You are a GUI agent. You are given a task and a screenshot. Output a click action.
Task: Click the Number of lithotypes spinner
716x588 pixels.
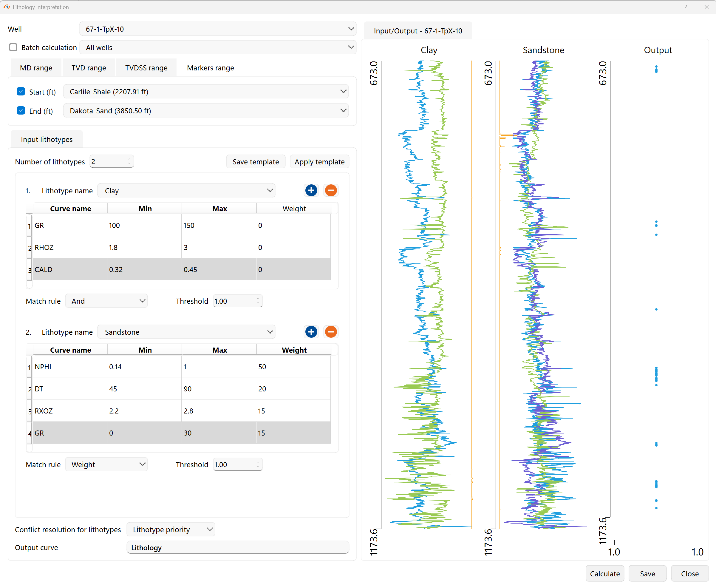pos(112,162)
